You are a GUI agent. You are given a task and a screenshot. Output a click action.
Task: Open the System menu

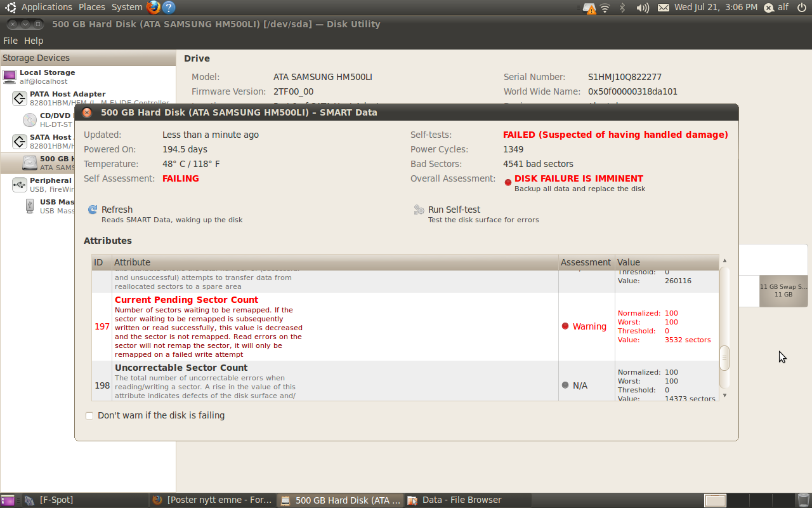pyautogui.click(x=127, y=7)
